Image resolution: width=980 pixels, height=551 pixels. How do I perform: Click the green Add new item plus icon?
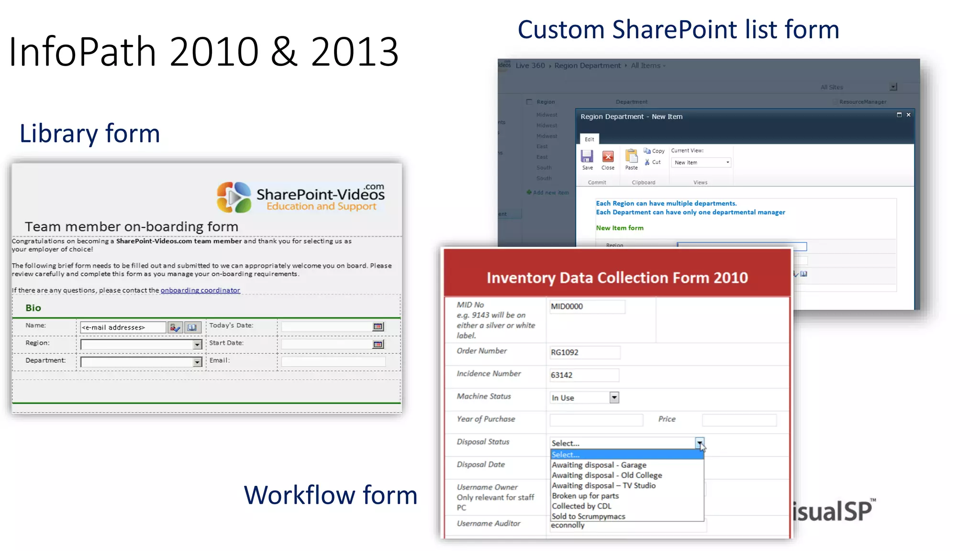pyautogui.click(x=529, y=192)
